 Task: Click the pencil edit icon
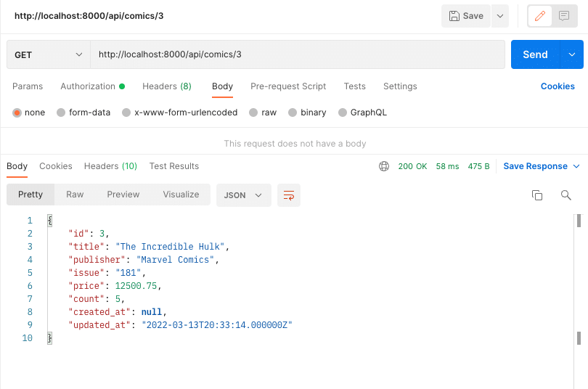pos(539,16)
